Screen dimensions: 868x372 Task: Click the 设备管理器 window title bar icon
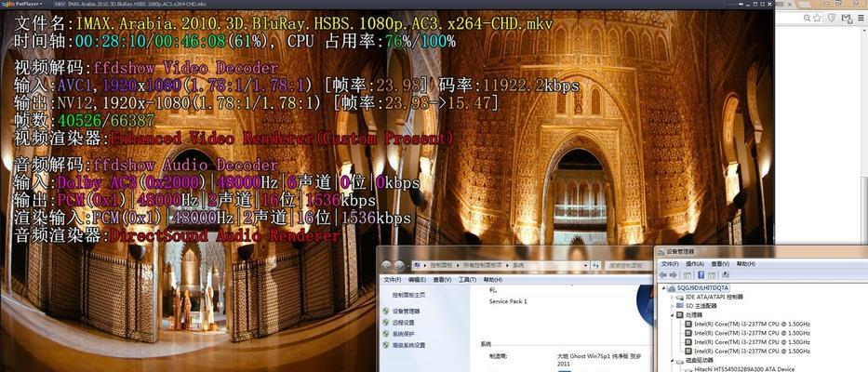click(x=661, y=251)
